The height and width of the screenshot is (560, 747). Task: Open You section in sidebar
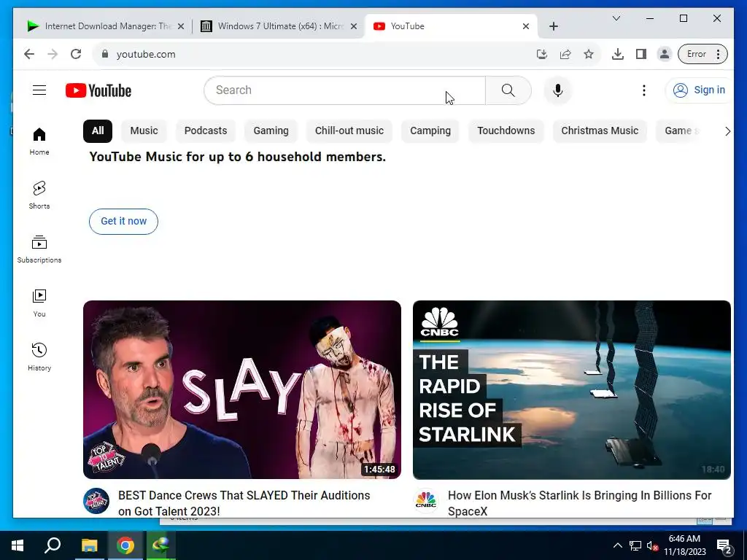pyautogui.click(x=39, y=303)
